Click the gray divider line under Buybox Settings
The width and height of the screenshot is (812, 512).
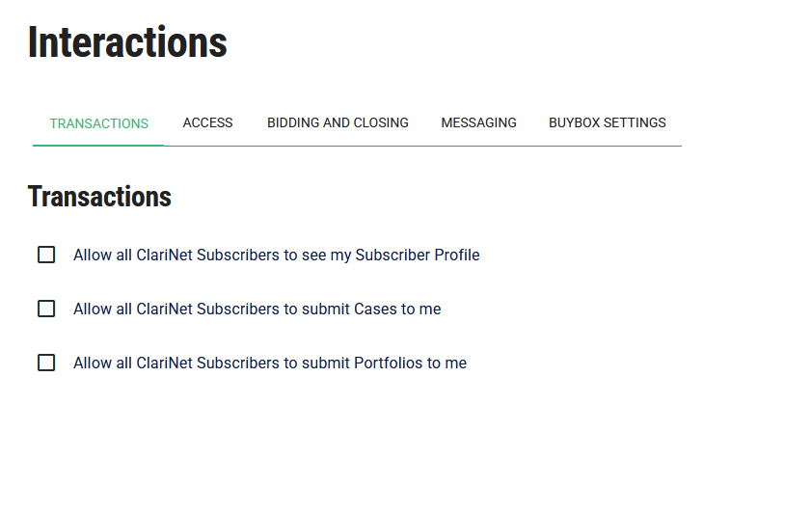coord(607,146)
